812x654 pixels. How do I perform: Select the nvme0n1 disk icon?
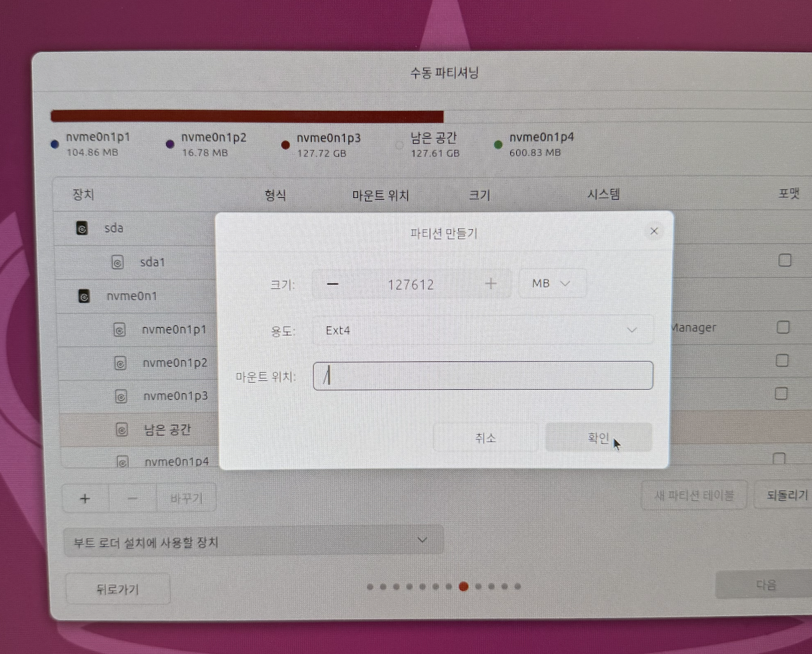click(x=84, y=296)
